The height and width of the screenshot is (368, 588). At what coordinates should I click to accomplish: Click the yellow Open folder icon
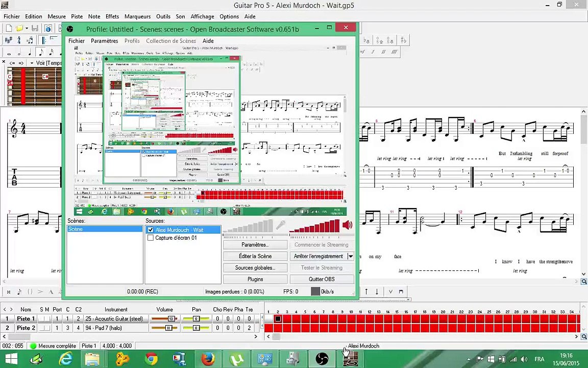point(19,28)
